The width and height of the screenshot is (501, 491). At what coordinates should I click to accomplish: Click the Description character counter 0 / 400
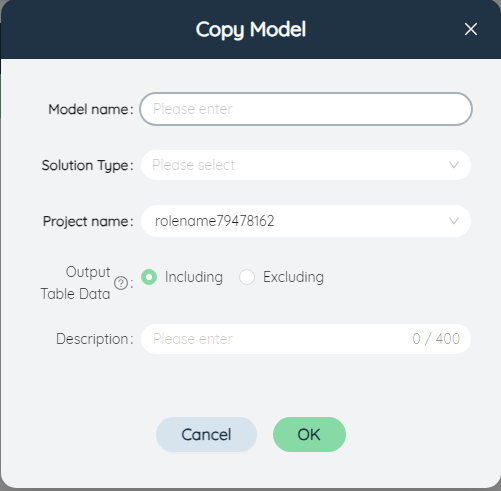(x=436, y=339)
